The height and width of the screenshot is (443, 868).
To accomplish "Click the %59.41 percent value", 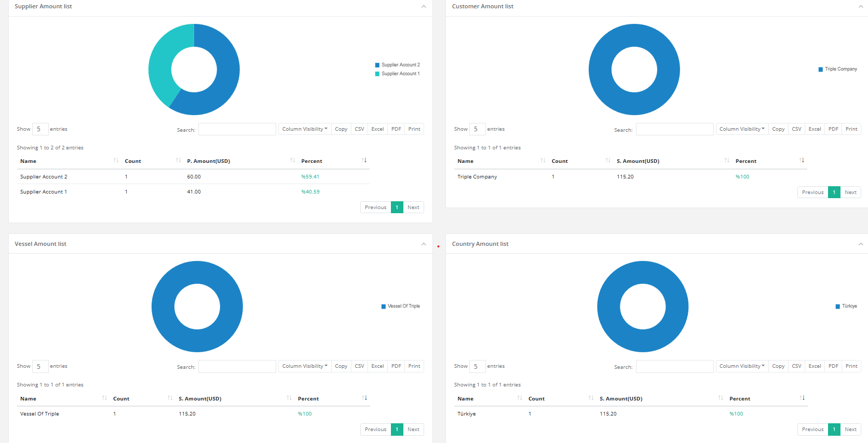I will pyautogui.click(x=310, y=177).
